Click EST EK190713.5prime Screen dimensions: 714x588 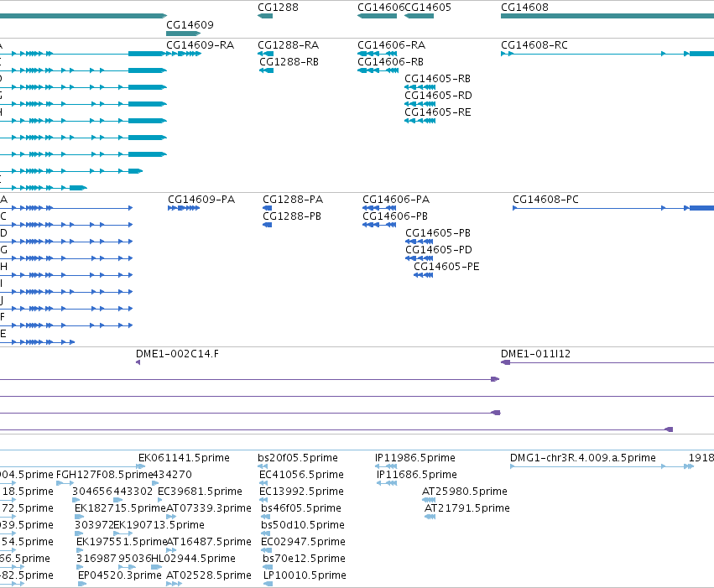click(x=159, y=525)
